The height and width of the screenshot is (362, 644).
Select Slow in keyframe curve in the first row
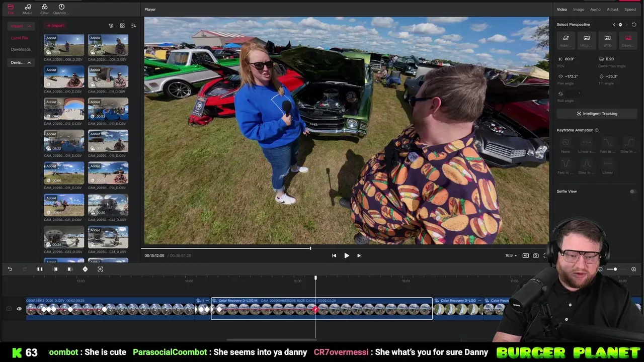click(628, 145)
